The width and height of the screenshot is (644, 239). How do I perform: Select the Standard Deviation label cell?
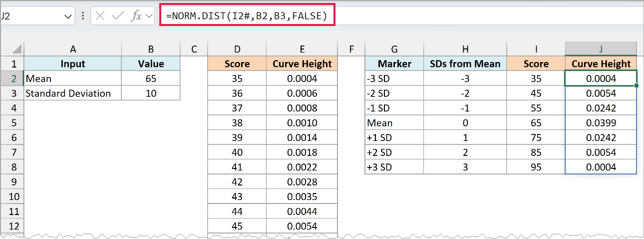73,93
